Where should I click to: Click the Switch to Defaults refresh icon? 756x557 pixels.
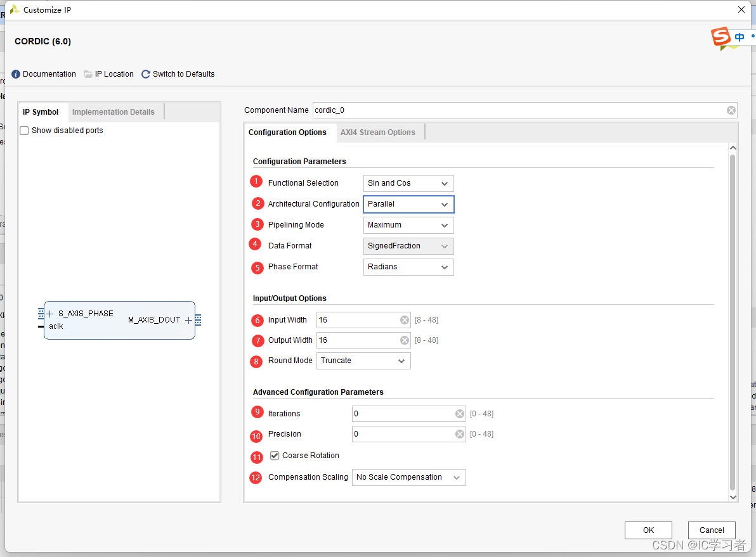click(x=146, y=74)
